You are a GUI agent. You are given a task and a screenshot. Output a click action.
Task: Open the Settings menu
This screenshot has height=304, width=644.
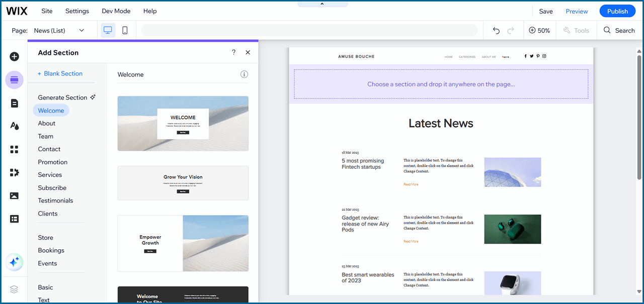[77, 11]
